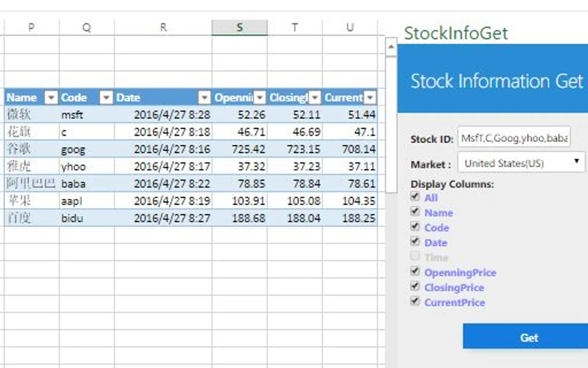Select the date cell 2016/4/27 8:28

(x=163, y=114)
